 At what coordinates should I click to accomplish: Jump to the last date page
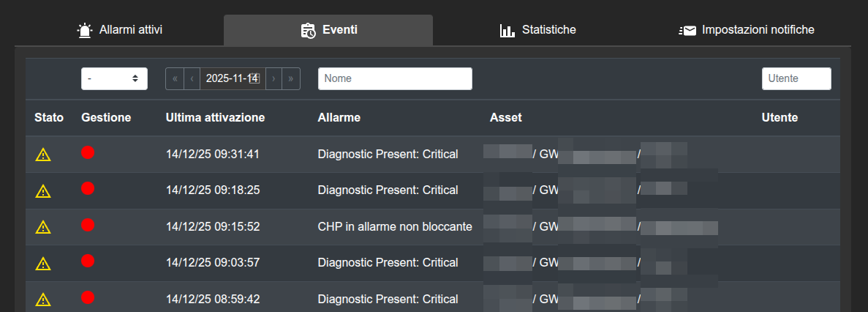pyautogui.click(x=291, y=78)
